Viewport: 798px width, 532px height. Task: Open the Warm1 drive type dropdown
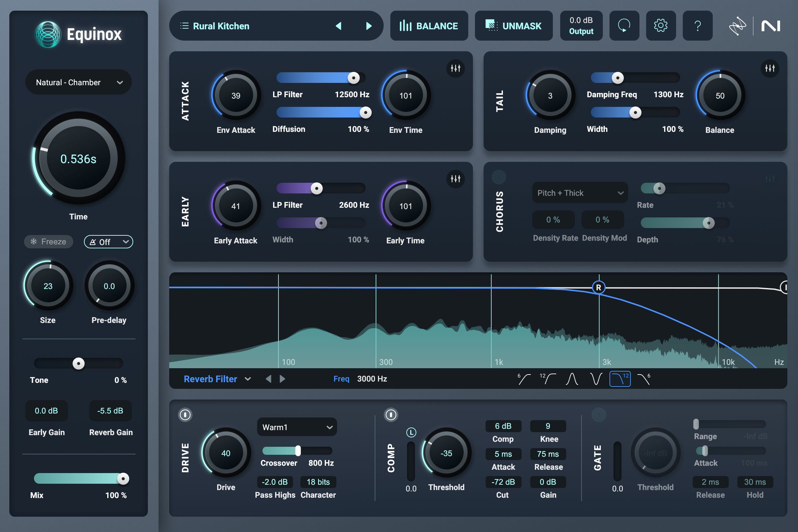(297, 427)
